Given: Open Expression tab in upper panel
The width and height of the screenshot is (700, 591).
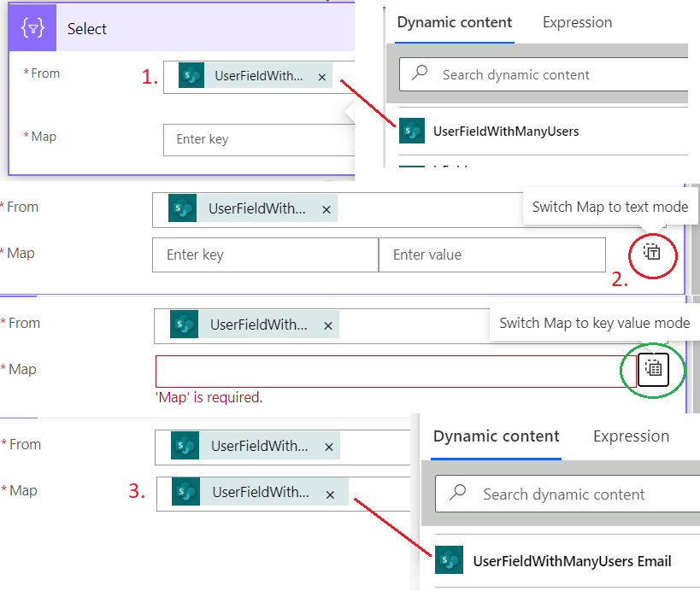Looking at the screenshot, I should 577,22.
